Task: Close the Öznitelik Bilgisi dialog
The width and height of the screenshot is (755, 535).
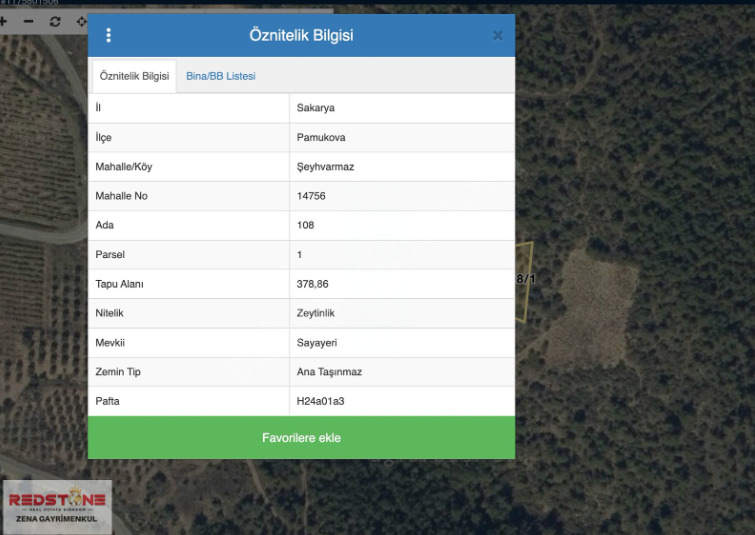Action: 498,36
